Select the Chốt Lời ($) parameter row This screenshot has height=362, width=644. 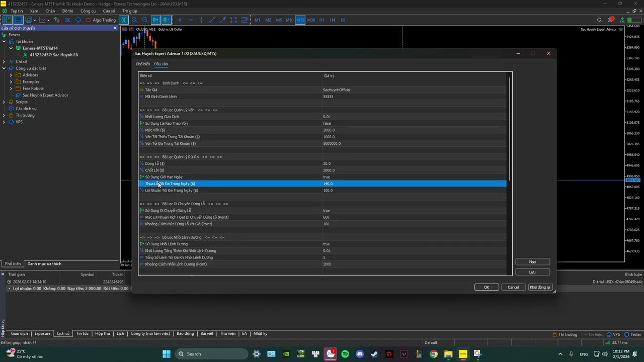pyautogui.click(x=323, y=170)
